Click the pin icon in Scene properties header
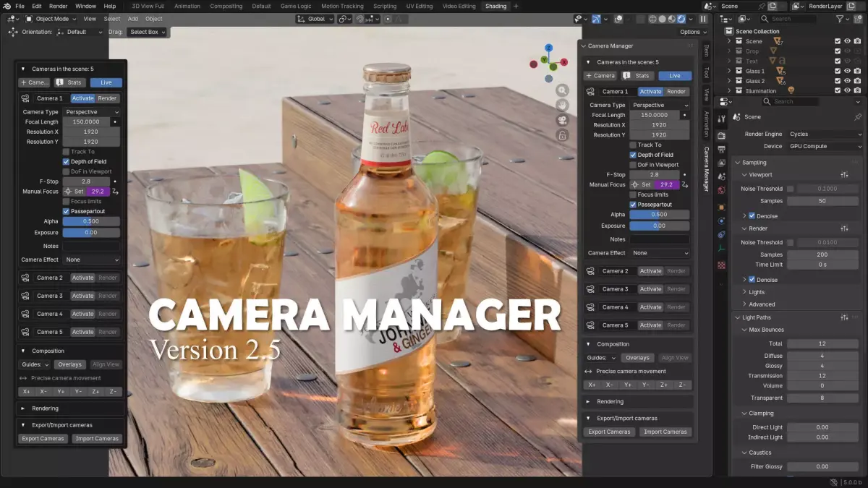 click(858, 116)
